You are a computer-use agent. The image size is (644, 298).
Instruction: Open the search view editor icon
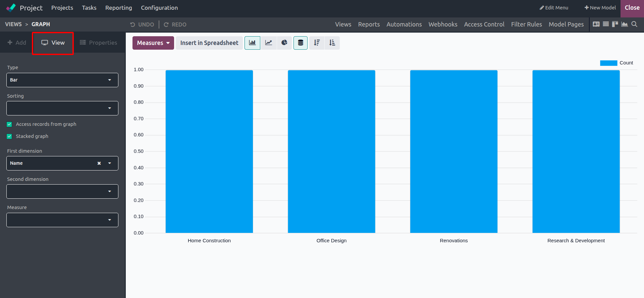[x=634, y=24]
